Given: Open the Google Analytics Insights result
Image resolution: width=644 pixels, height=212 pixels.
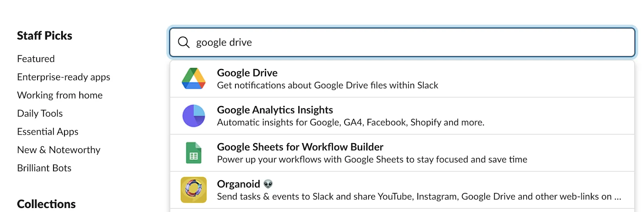Looking at the screenshot, I should pyautogui.click(x=275, y=110).
